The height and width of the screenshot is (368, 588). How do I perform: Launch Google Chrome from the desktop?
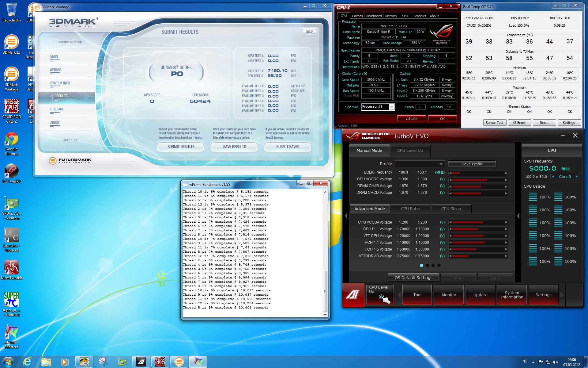click(11, 144)
